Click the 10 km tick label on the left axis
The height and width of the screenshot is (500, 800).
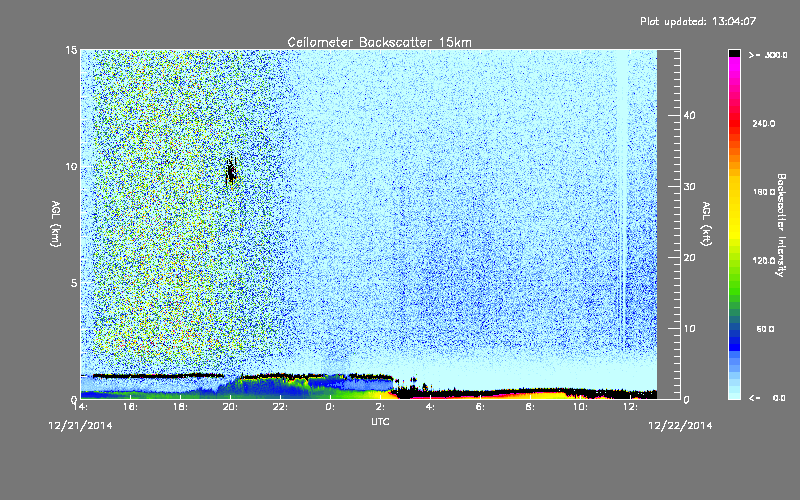click(x=71, y=167)
